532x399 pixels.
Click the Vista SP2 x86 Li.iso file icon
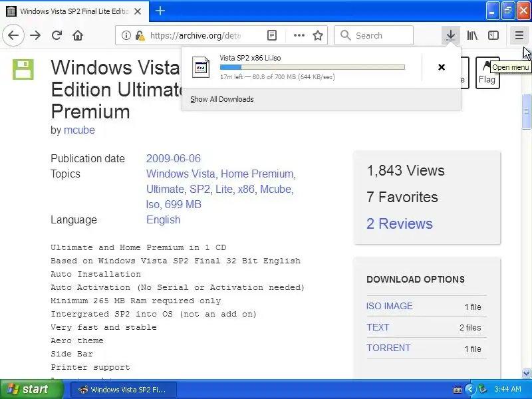click(x=201, y=67)
